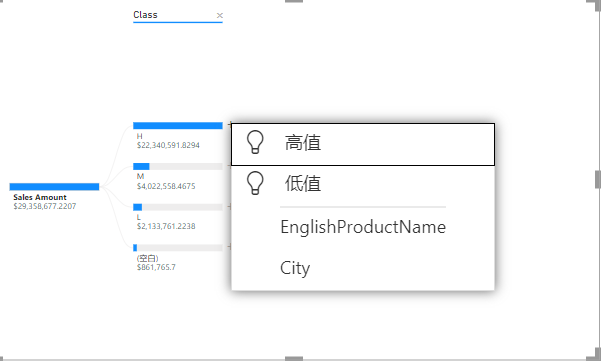Click the Sales Amount label

pos(40,197)
